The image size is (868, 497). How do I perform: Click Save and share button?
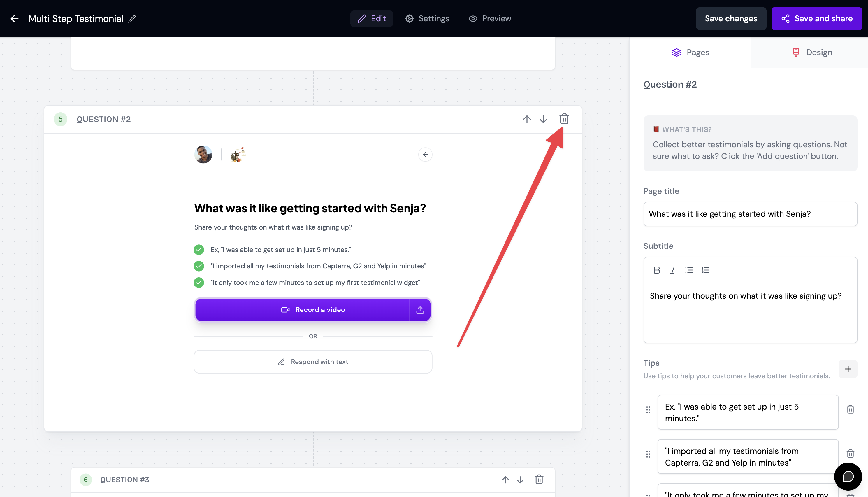coord(816,18)
